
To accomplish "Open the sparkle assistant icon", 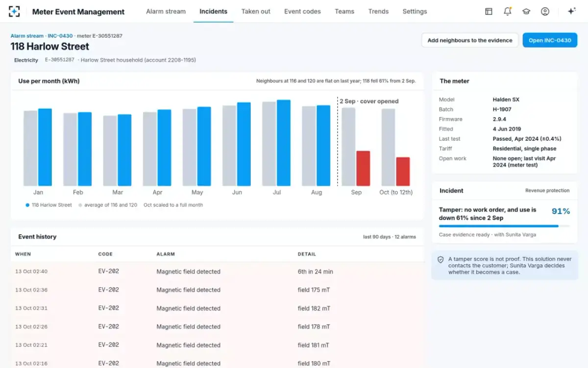I will pyautogui.click(x=571, y=11).
